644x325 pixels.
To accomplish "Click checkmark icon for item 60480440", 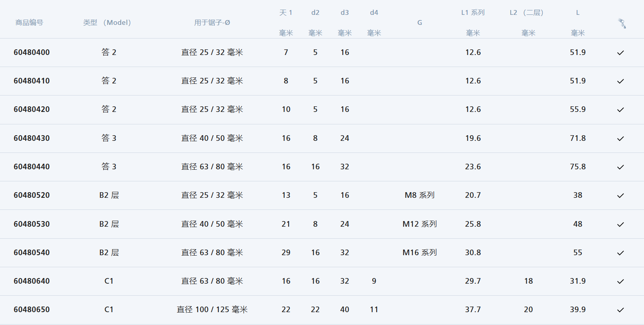I will pos(620,167).
